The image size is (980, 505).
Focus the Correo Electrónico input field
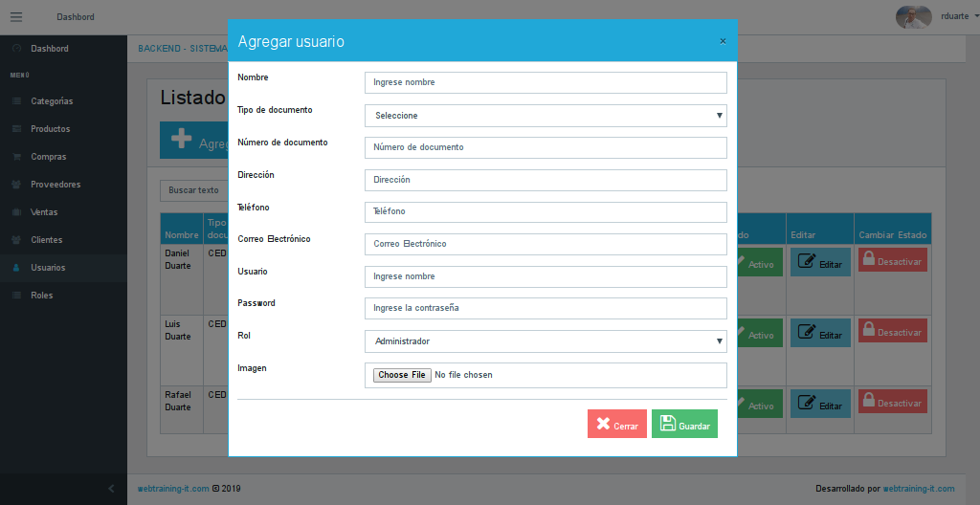pyautogui.click(x=546, y=244)
